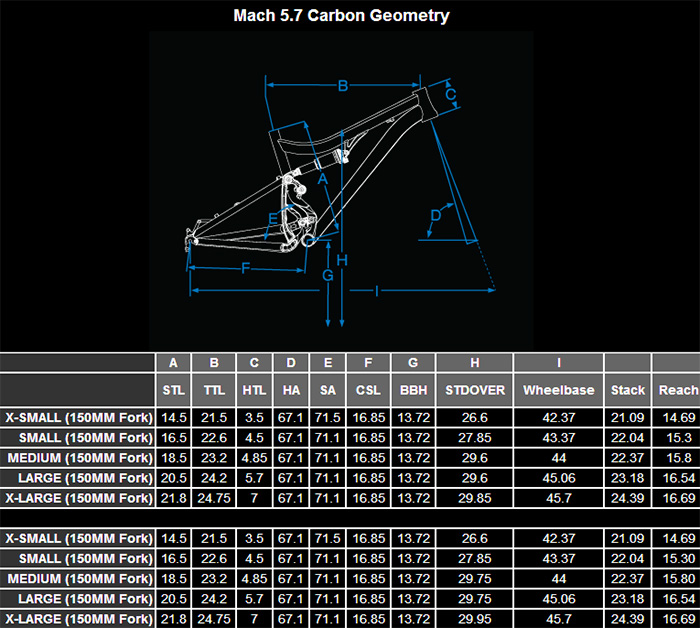Click the I wheelbase label in diagram
This screenshot has height=628, width=700.
click(375, 291)
